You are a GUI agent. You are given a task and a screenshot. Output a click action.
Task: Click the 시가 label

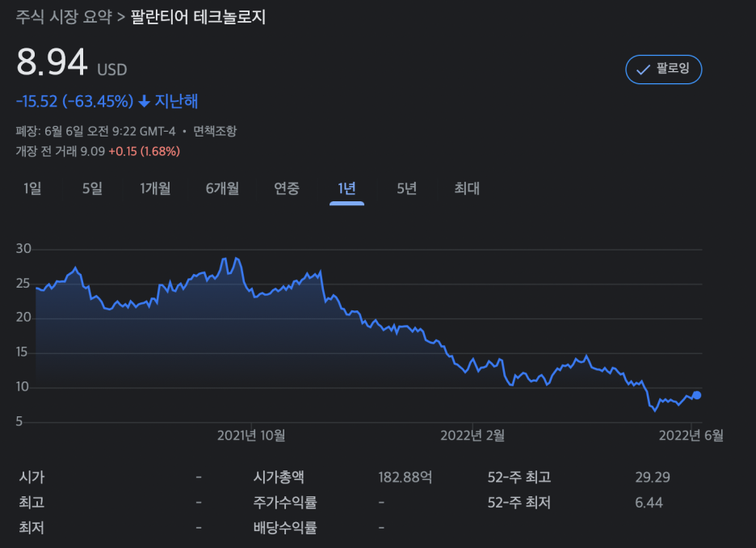(31, 477)
